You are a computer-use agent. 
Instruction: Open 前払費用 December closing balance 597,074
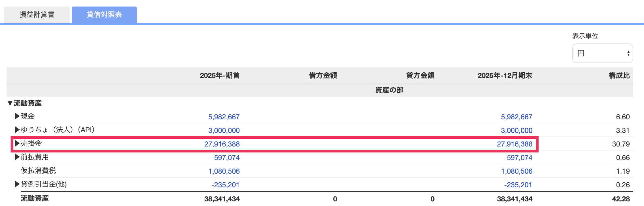click(520, 158)
